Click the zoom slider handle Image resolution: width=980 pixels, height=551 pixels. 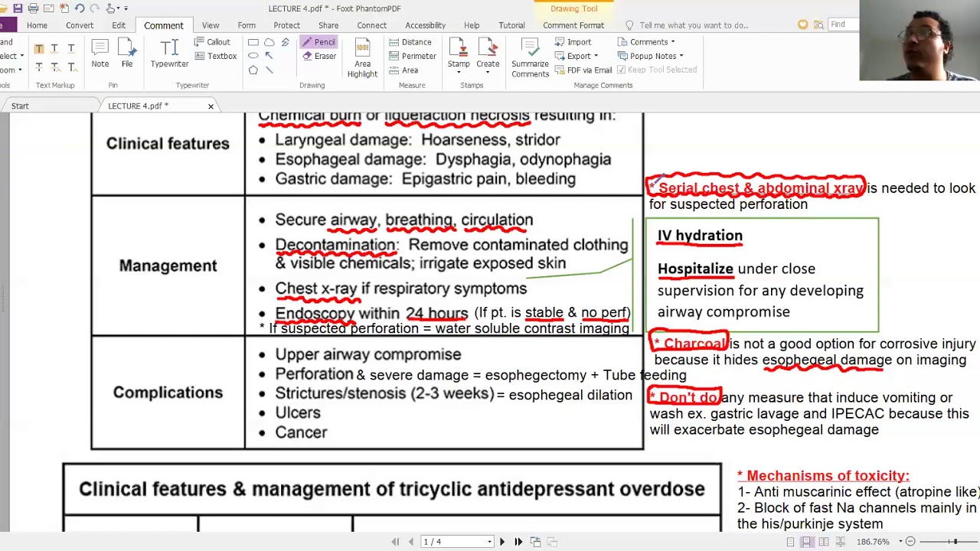[x=955, y=542]
